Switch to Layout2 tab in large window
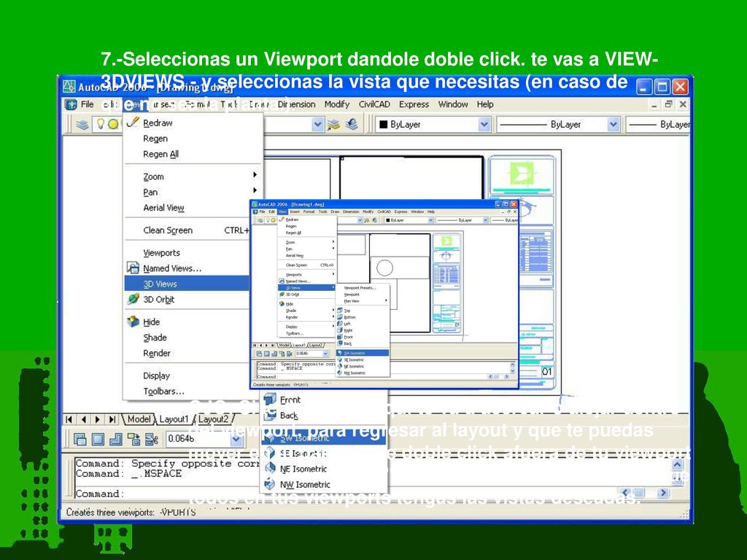This screenshot has width=747, height=560. pyautogui.click(x=213, y=419)
